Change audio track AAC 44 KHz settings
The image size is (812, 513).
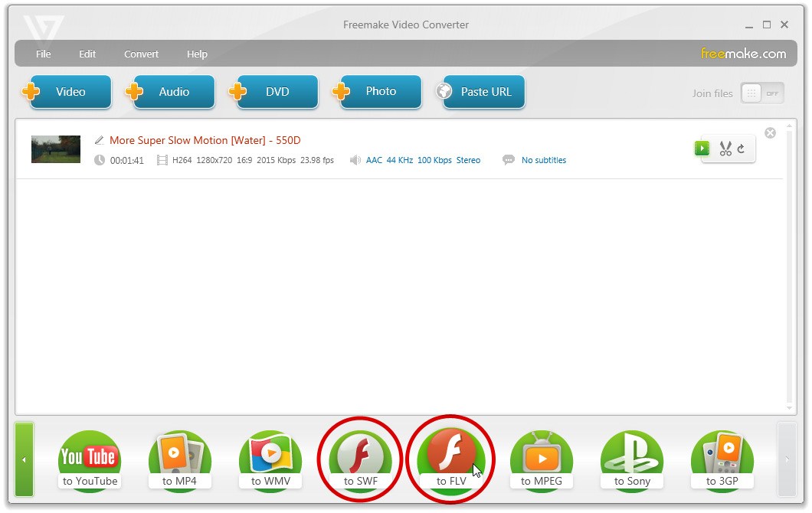pos(423,161)
